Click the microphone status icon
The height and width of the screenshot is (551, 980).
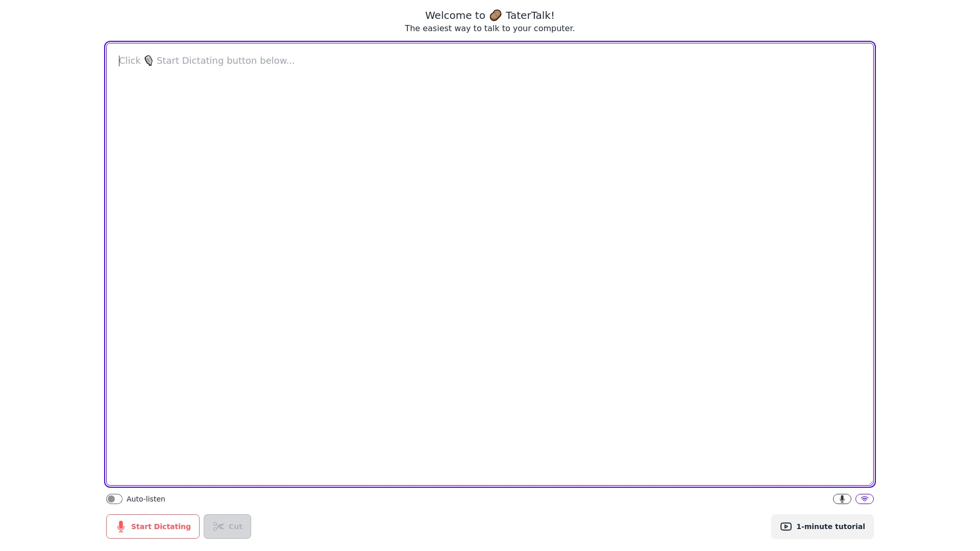[x=841, y=499]
